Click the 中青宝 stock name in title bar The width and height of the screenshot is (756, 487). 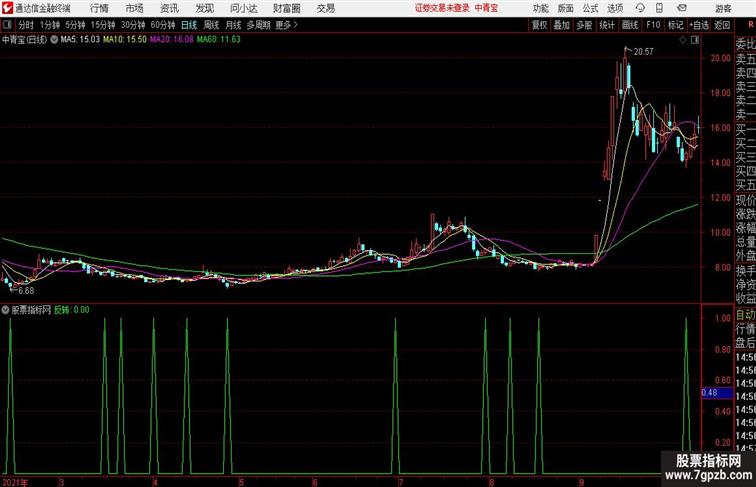point(486,8)
